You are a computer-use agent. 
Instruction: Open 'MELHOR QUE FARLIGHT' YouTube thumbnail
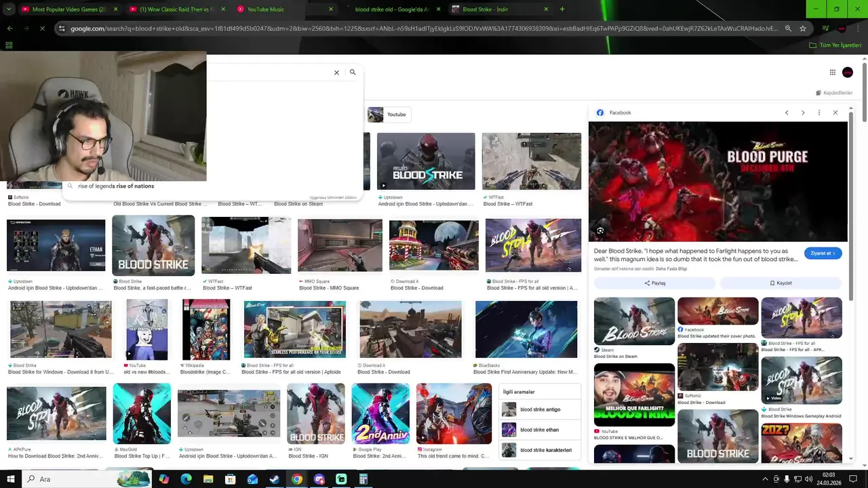(x=634, y=395)
